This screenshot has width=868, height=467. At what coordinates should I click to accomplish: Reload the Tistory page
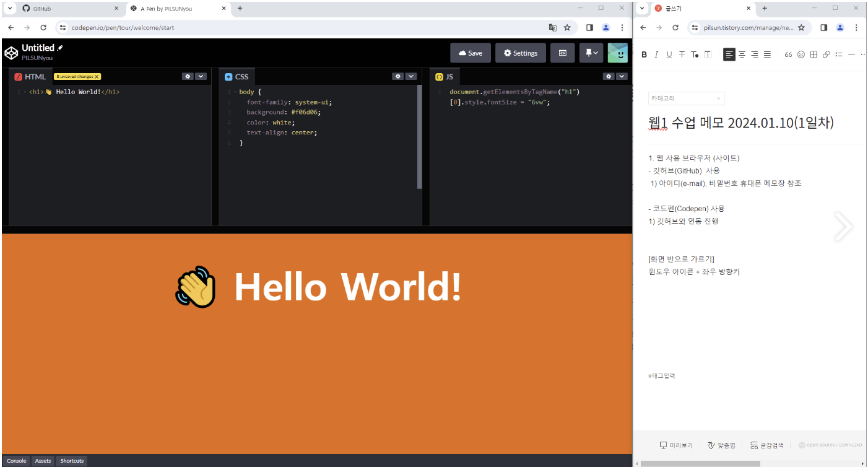click(675, 27)
